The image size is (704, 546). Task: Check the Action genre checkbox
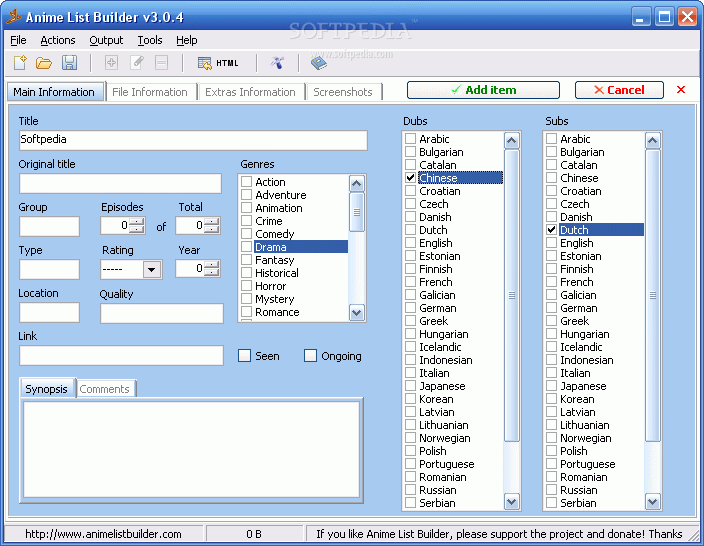pyautogui.click(x=246, y=182)
